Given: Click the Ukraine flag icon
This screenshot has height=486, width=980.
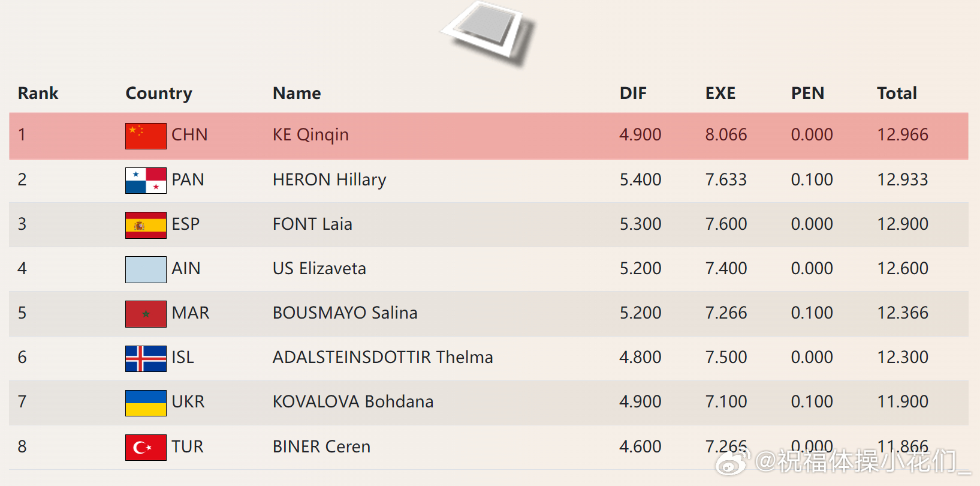Looking at the screenshot, I should [x=146, y=403].
